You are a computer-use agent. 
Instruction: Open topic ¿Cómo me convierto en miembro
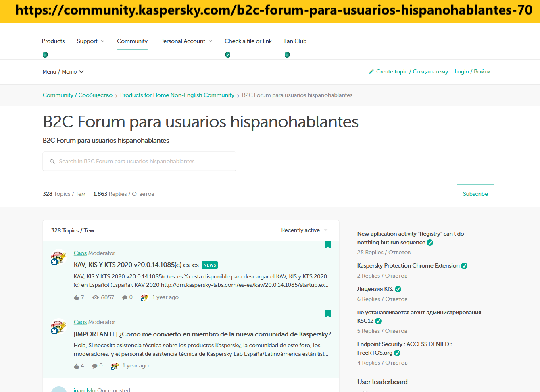(x=202, y=334)
